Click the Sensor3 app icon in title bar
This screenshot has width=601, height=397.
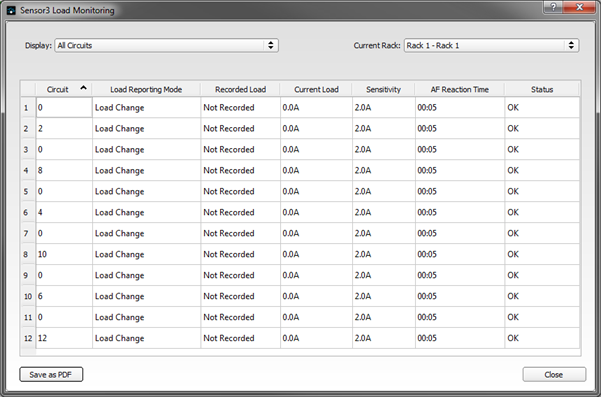[11, 10]
